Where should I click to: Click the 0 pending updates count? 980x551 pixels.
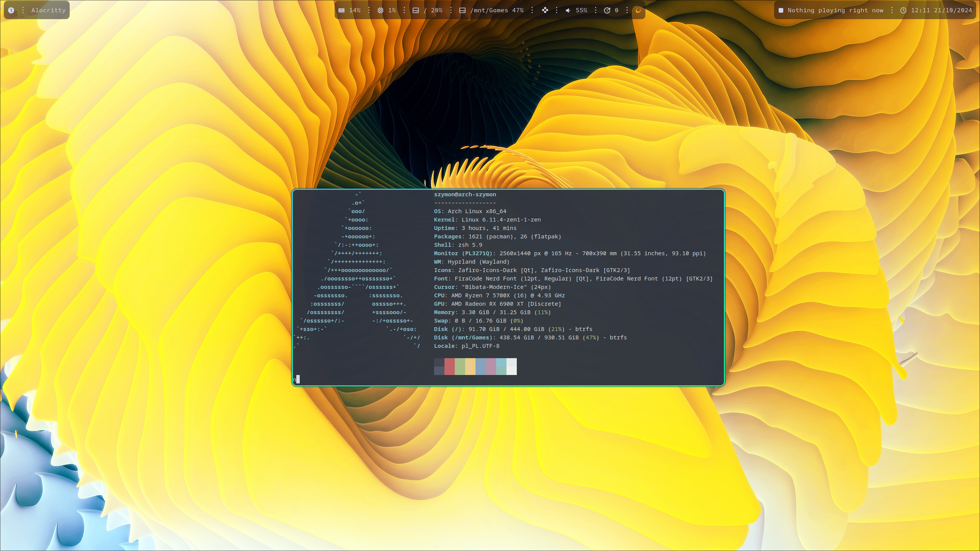tap(616, 10)
